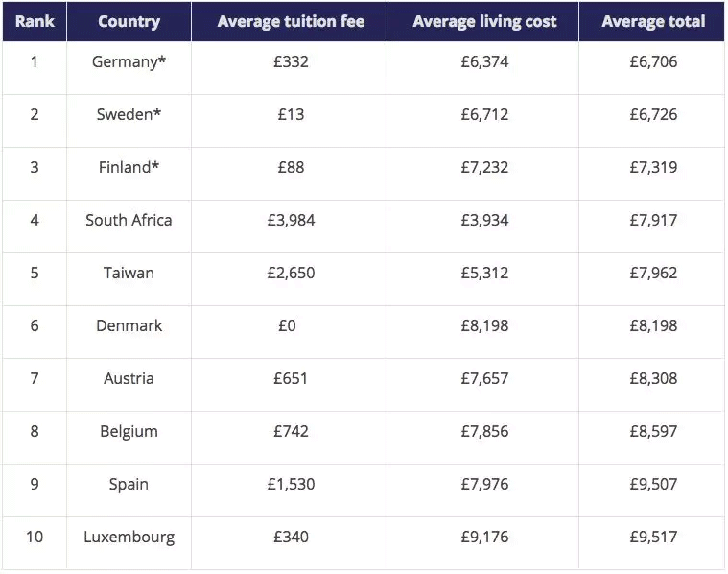
Task: Click the £9,176 living cost value
Action: click(484, 537)
